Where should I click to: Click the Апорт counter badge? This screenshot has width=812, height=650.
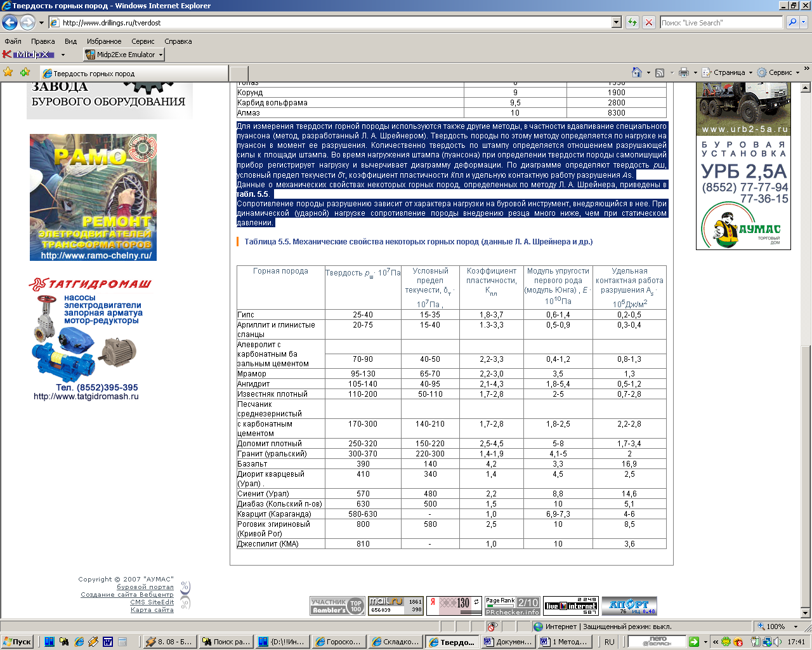pyautogui.click(x=629, y=606)
